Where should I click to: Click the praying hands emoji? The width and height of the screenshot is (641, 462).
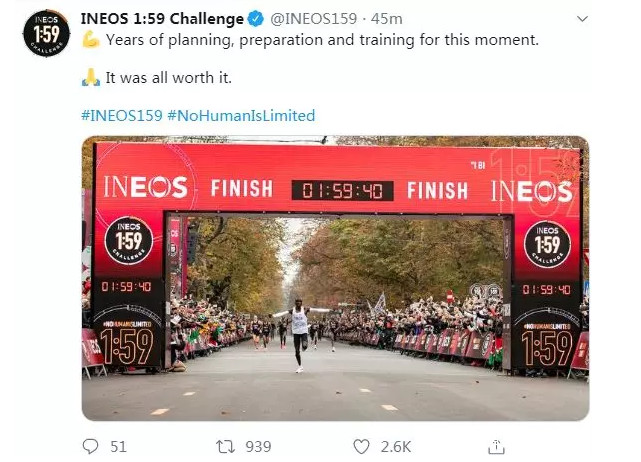coord(91,77)
